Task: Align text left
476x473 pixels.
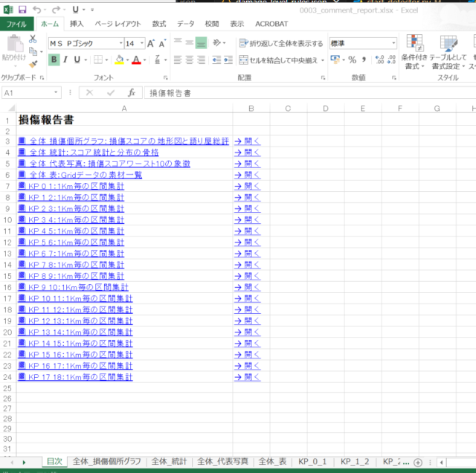Action: pos(178,59)
